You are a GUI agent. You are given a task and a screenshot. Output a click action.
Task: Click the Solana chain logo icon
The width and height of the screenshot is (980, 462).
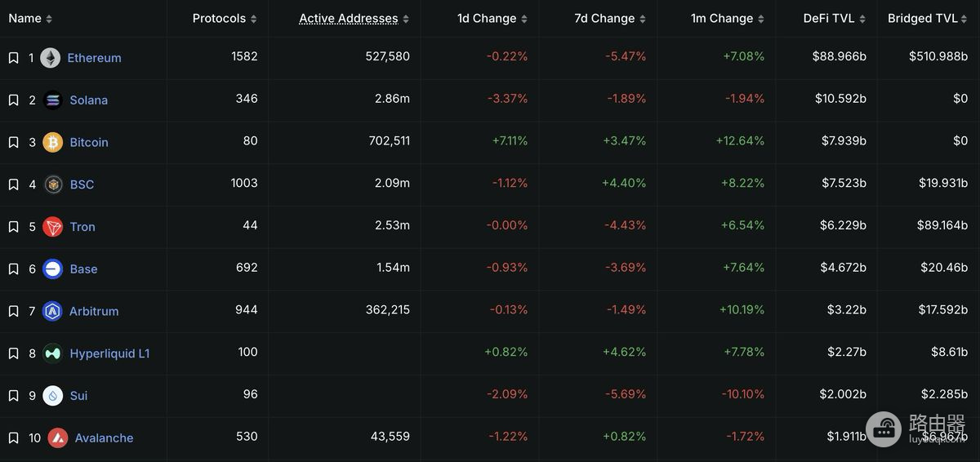pyautogui.click(x=53, y=100)
